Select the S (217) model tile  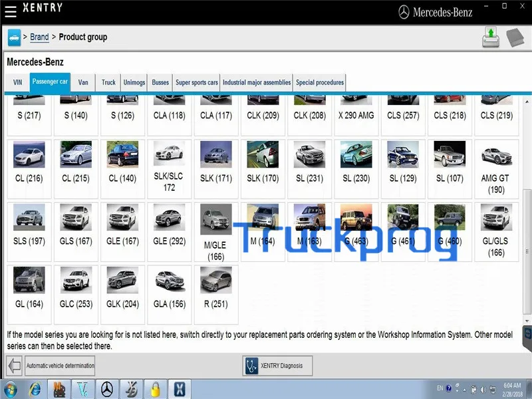[x=29, y=115]
